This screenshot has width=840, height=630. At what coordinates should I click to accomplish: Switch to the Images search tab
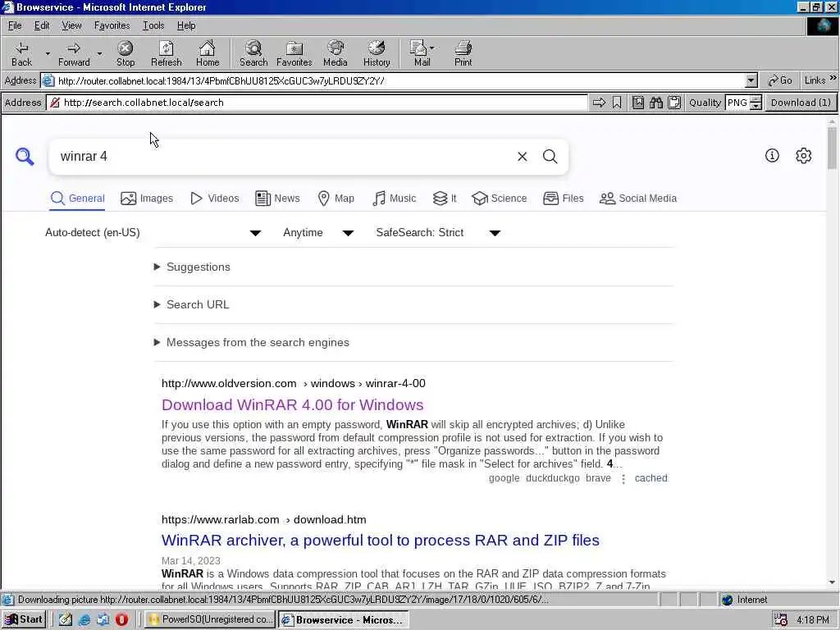tap(147, 199)
